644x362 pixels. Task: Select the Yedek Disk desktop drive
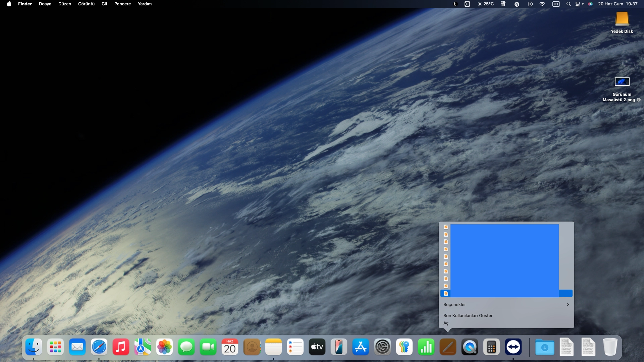(x=622, y=22)
